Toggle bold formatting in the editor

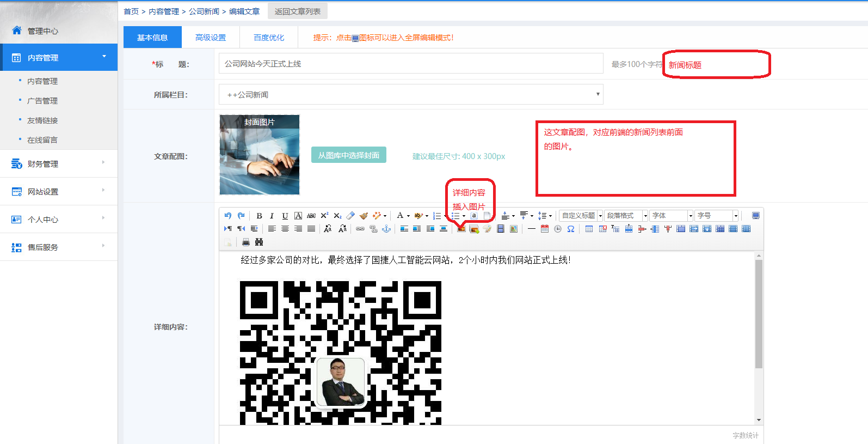tap(259, 216)
